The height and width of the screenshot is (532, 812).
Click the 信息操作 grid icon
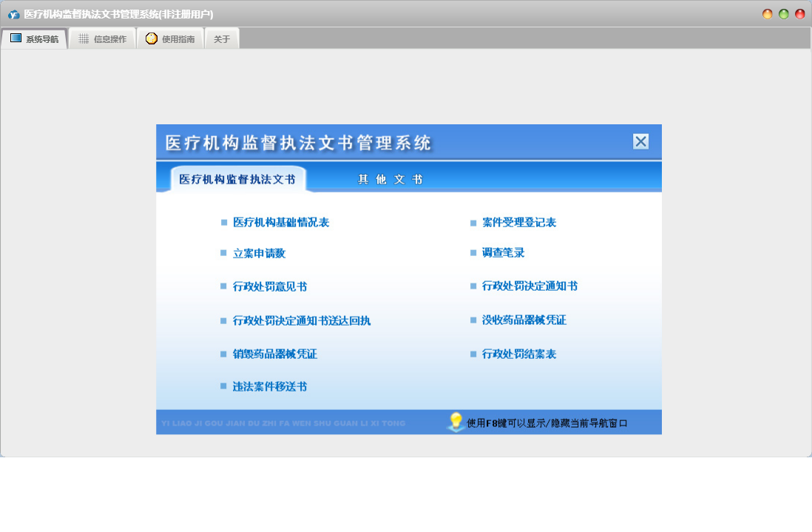(84, 39)
